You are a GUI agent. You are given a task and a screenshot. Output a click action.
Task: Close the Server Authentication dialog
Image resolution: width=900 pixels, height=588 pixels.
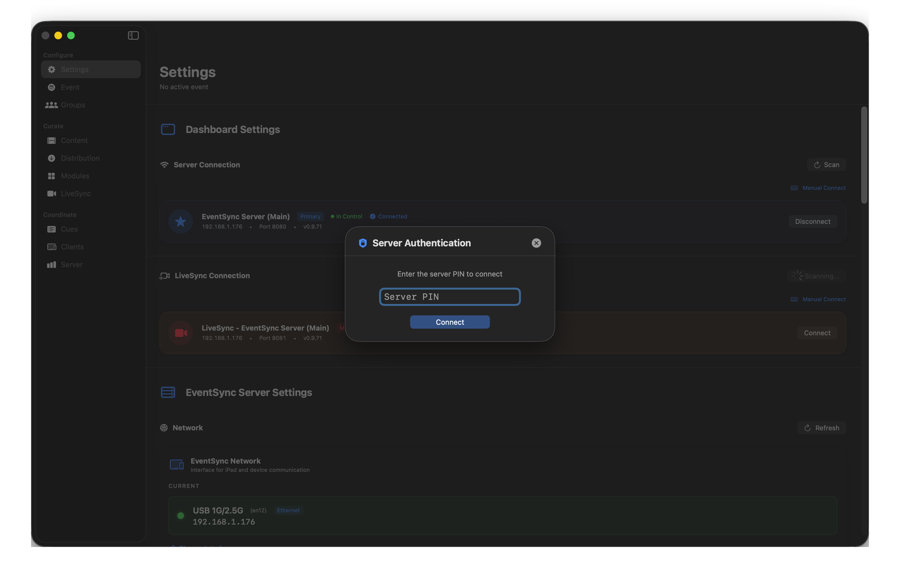click(x=536, y=243)
